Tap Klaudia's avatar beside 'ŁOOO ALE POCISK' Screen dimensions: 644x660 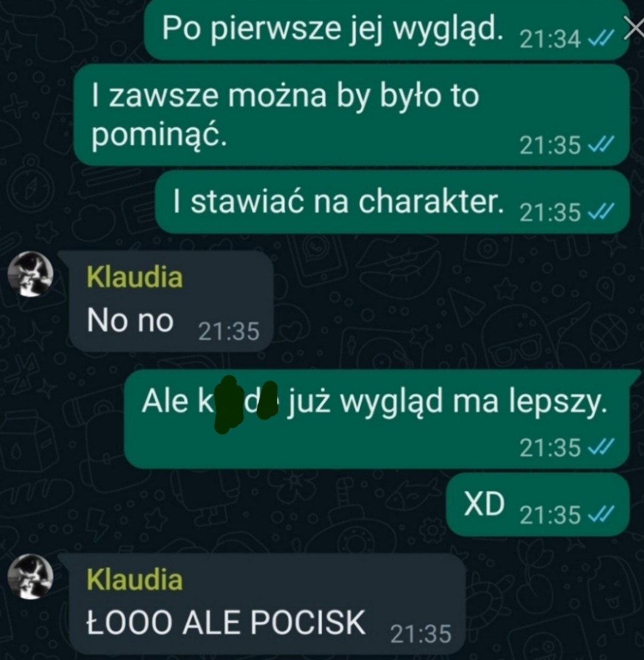(31, 577)
